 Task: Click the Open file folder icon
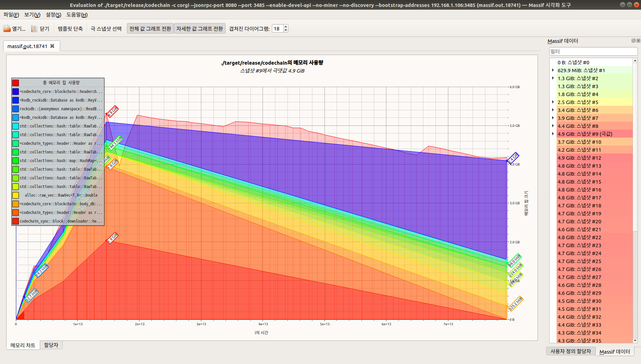(7, 29)
